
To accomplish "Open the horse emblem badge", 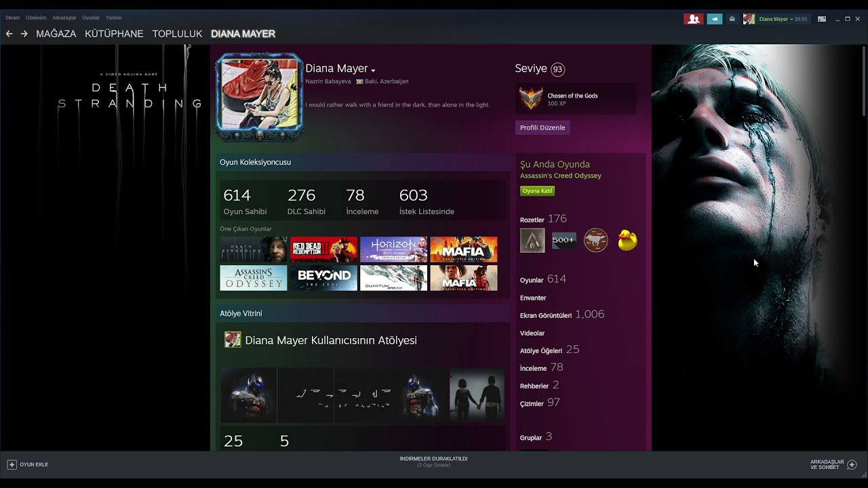I will tap(596, 241).
